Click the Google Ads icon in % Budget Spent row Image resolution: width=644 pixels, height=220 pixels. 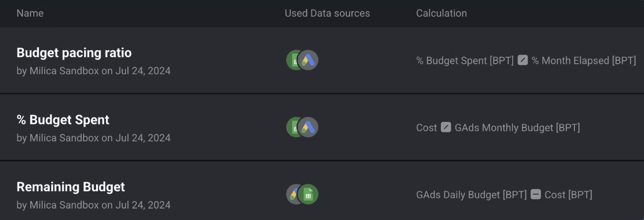tap(309, 127)
